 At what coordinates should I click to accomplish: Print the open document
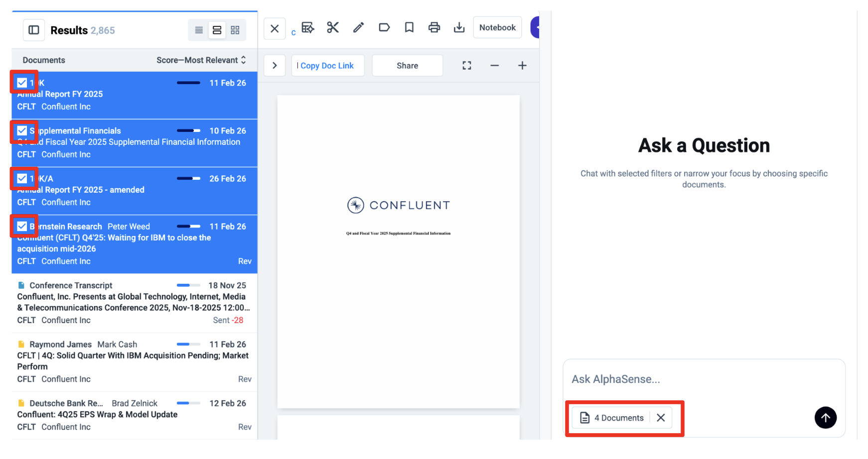coord(434,27)
